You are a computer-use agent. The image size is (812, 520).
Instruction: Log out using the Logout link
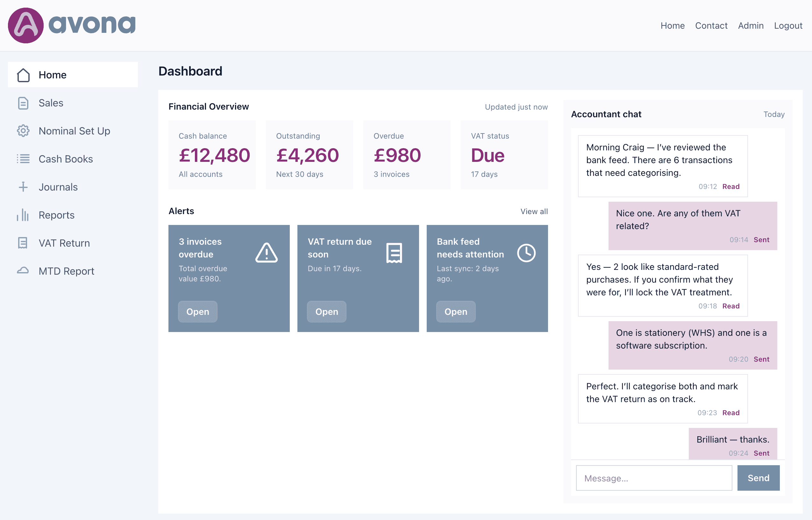tap(788, 26)
